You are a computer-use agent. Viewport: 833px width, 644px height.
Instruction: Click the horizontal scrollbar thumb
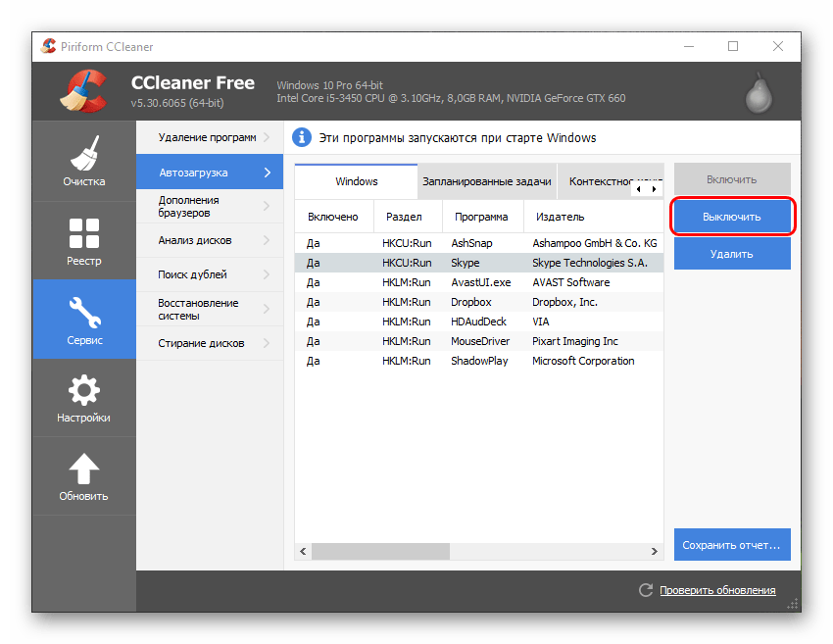point(380,551)
